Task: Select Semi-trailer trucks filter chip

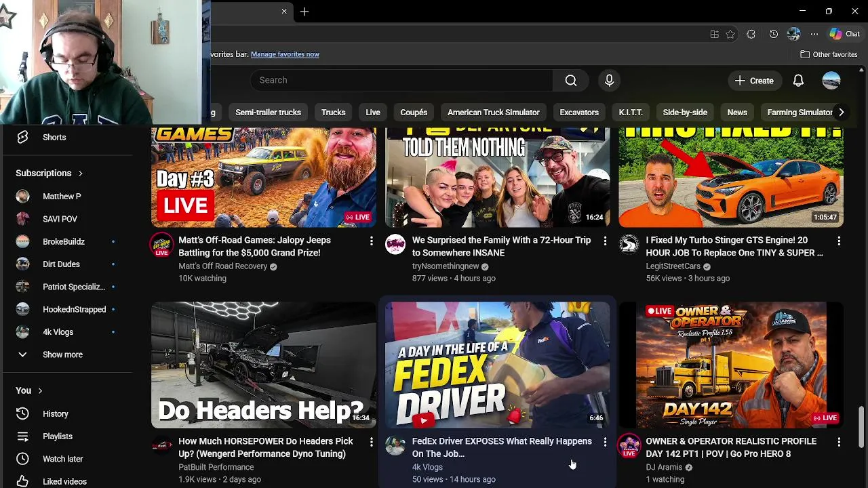Action: (x=268, y=113)
